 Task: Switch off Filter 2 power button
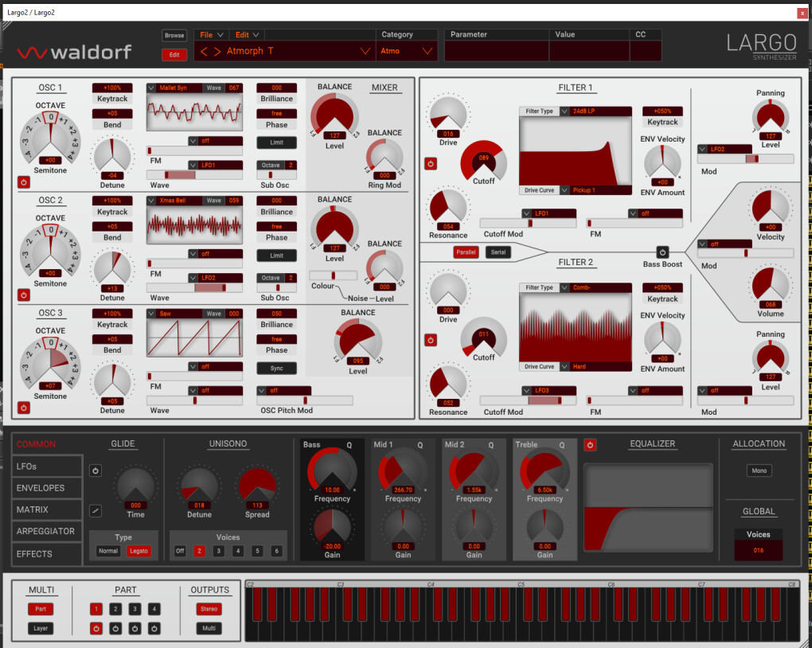pos(431,340)
